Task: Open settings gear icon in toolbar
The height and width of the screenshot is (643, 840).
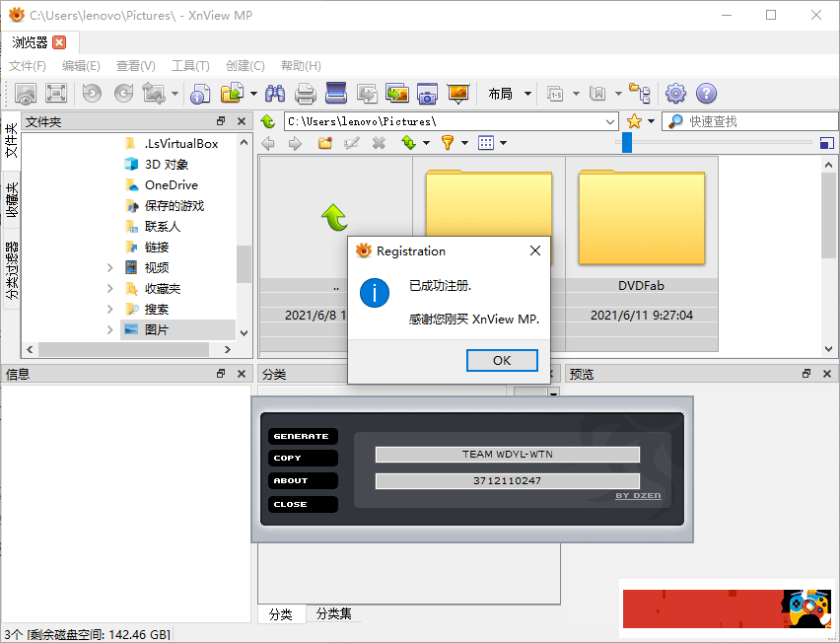Action: click(x=675, y=94)
